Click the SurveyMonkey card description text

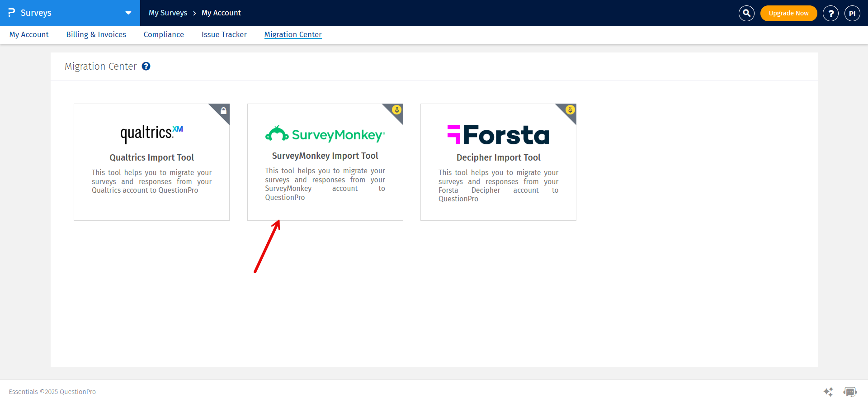pyautogui.click(x=325, y=184)
